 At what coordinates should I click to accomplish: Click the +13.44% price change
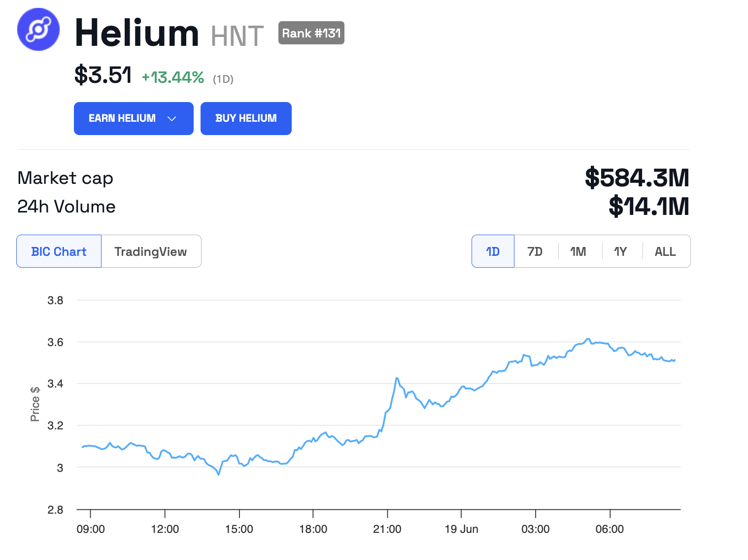coord(173,77)
